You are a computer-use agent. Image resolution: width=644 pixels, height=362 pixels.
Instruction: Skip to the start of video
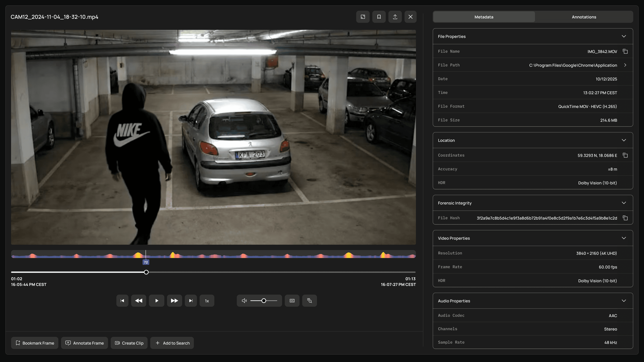[x=122, y=300]
